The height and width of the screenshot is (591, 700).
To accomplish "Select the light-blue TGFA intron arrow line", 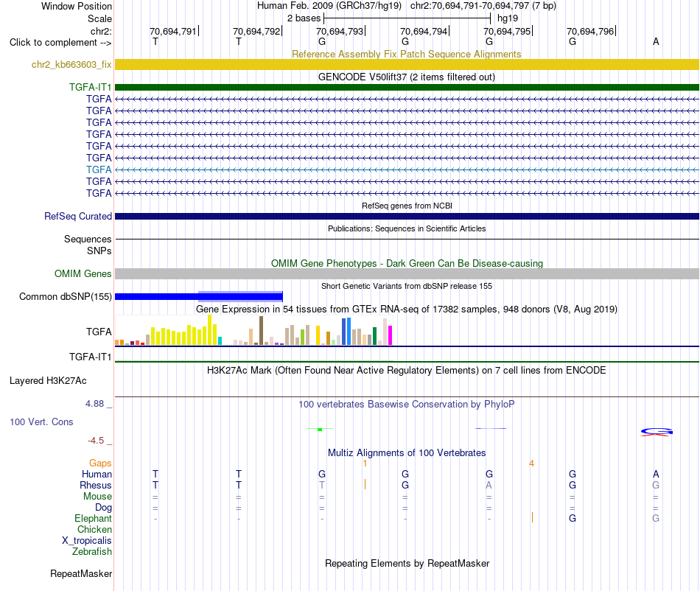I will (407, 169).
